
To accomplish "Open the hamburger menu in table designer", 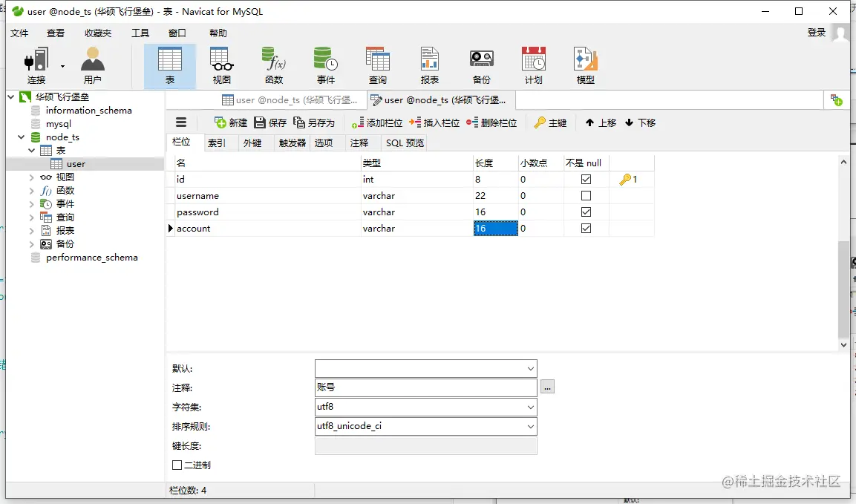I will click(x=181, y=122).
